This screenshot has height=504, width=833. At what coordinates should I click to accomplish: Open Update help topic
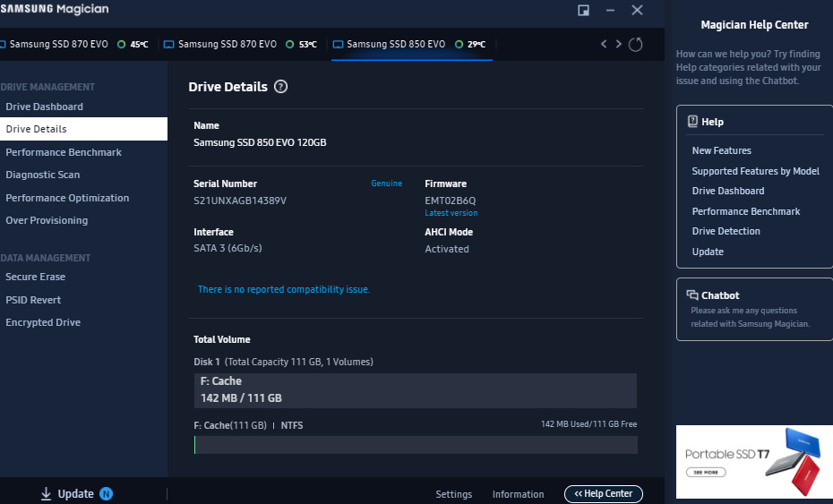[x=708, y=252]
